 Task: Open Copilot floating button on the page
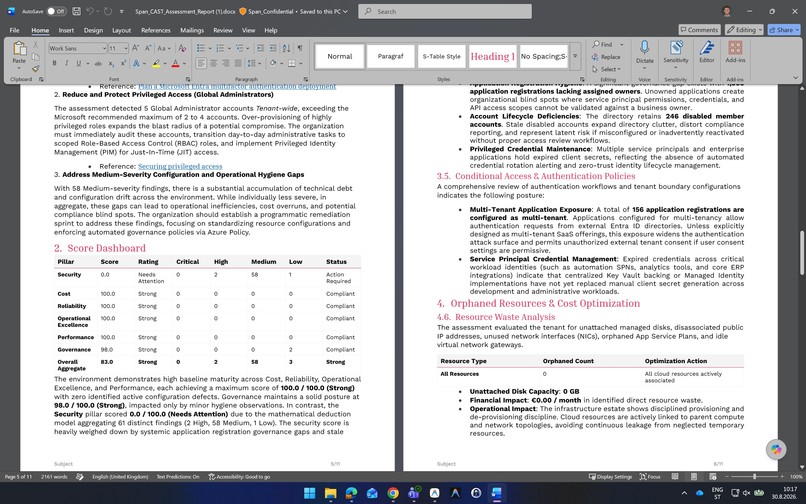[776, 449]
